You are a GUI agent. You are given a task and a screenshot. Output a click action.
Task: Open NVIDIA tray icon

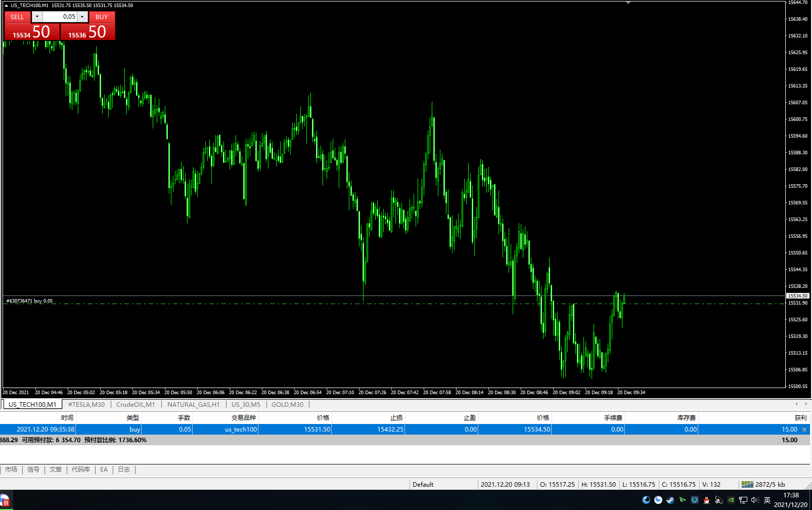[x=731, y=500]
